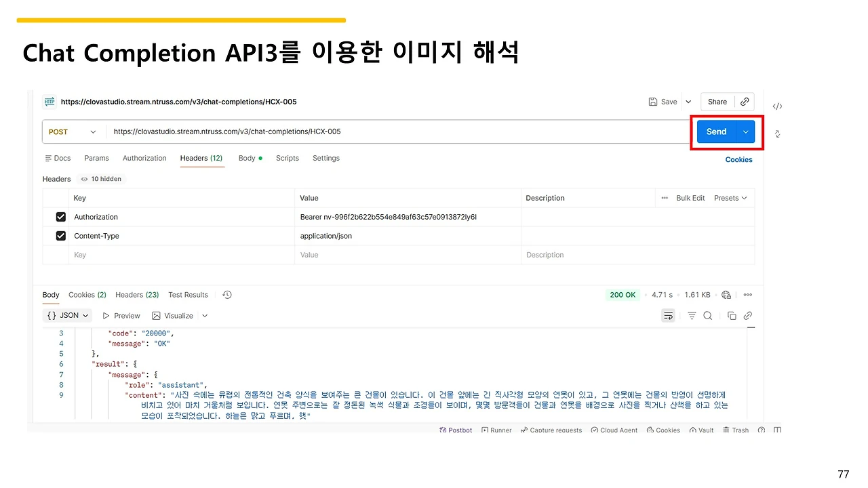Select the response Body tab

[51, 295]
